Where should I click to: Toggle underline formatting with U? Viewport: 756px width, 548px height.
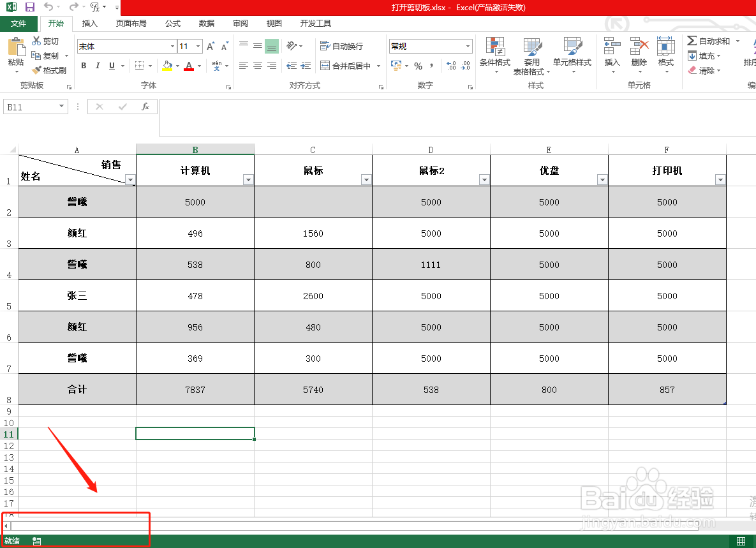click(112, 66)
